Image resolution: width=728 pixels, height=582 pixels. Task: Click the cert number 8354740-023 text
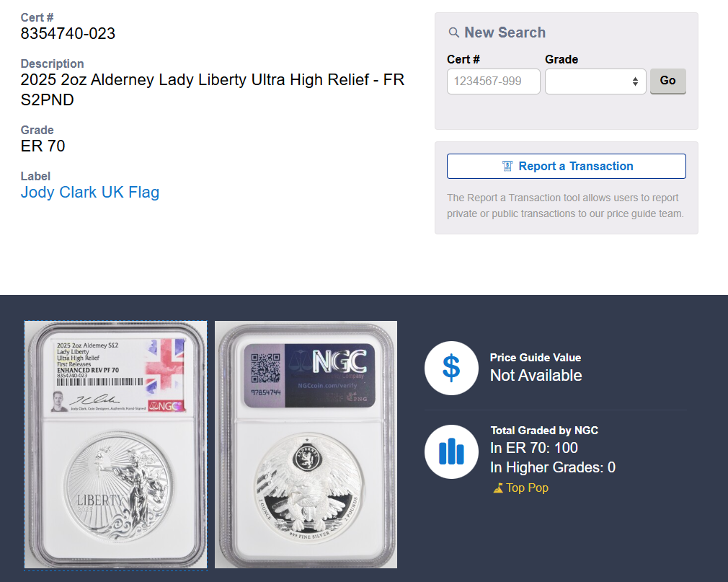click(x=68, y=33)
